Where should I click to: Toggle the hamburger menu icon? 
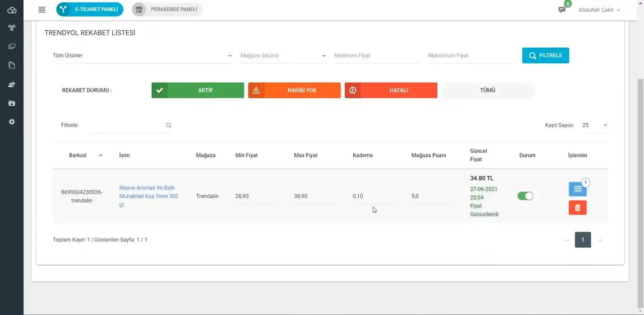[x=42, y=10]
